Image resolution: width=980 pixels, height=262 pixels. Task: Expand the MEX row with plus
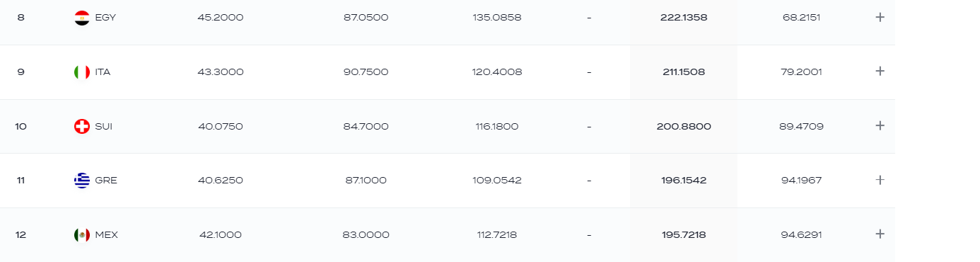tap(880, 234)
